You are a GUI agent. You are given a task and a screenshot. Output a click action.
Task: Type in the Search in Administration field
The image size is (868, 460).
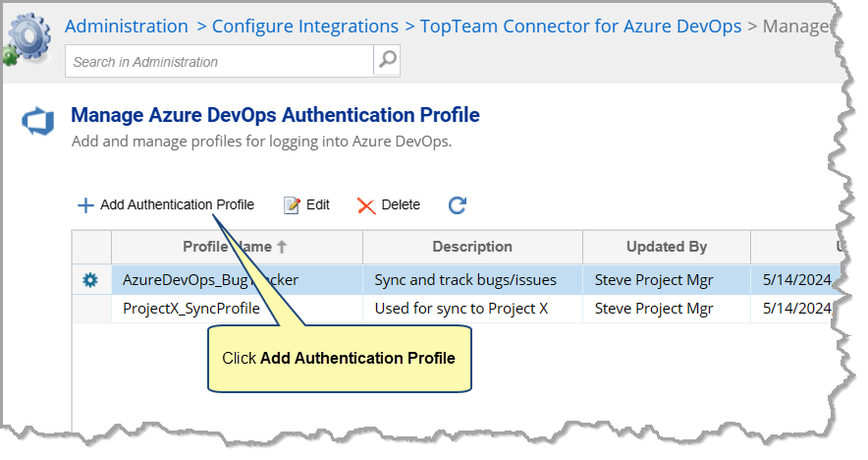click(219, 62)
